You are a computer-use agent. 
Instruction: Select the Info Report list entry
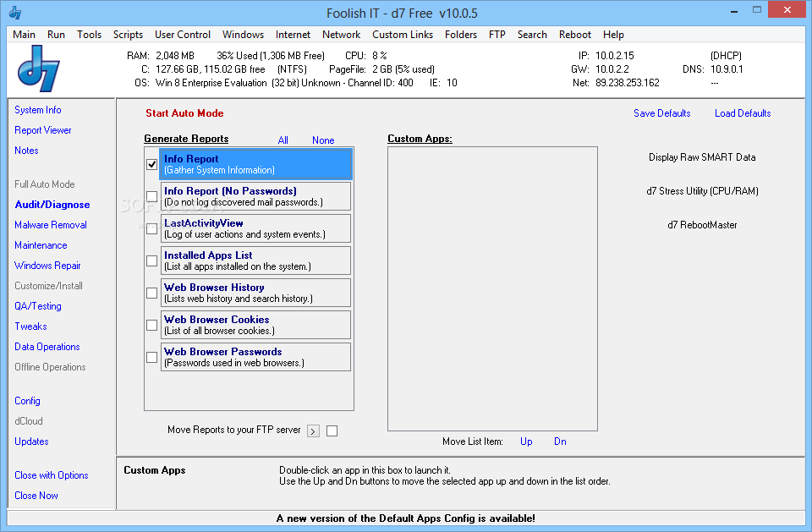[x=255, y=164]
